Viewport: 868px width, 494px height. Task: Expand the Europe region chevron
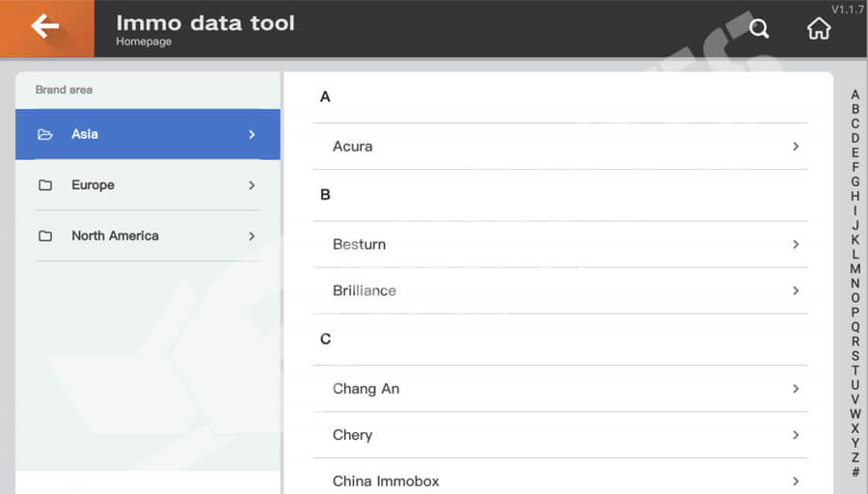click(252, 185)
